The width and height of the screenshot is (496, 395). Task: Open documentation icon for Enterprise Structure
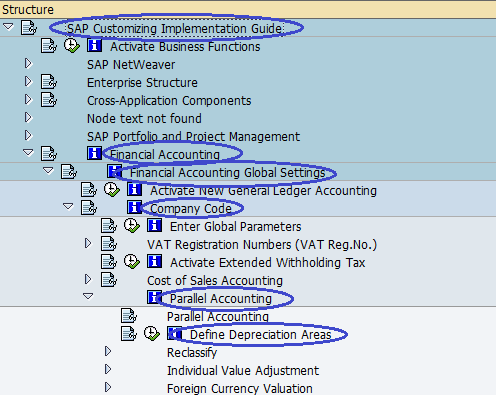click(49, 81)
